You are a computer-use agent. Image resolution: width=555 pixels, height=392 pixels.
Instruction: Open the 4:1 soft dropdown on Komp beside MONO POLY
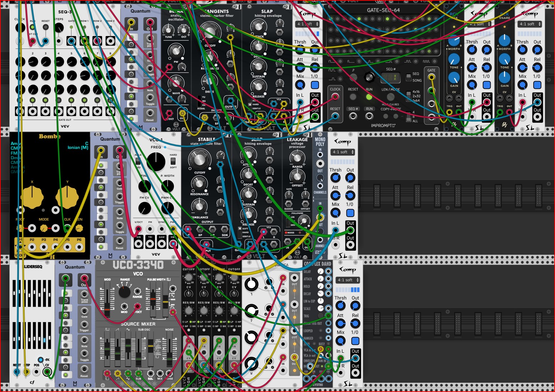342,152
